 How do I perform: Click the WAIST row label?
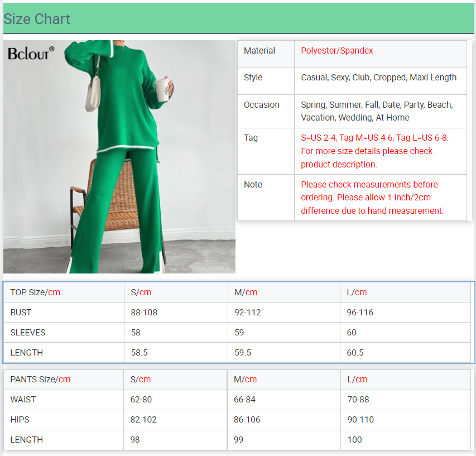click(x=23, y=400)
